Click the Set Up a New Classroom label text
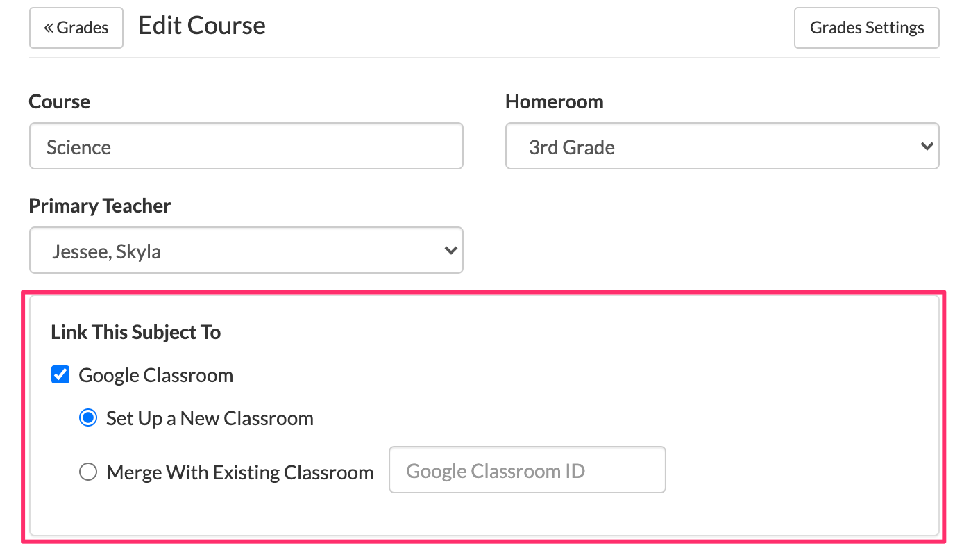980x546 pixels. [x=210, y=419]
